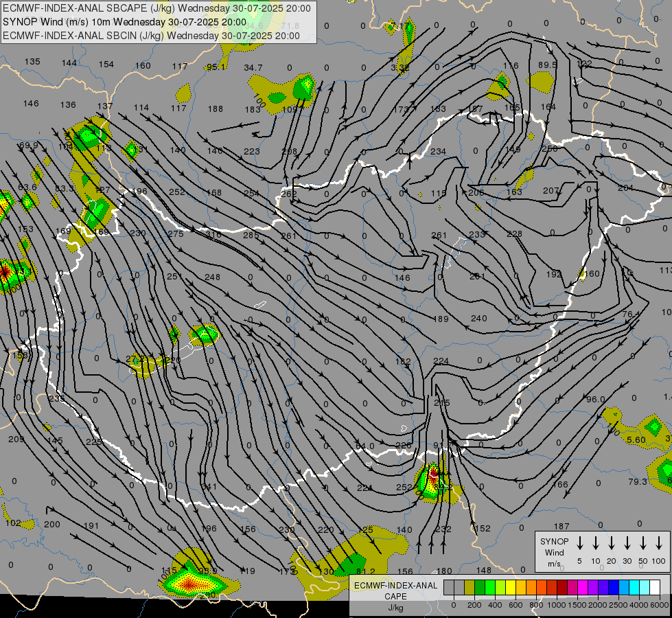Click the map value '154'

pos(106,65)
